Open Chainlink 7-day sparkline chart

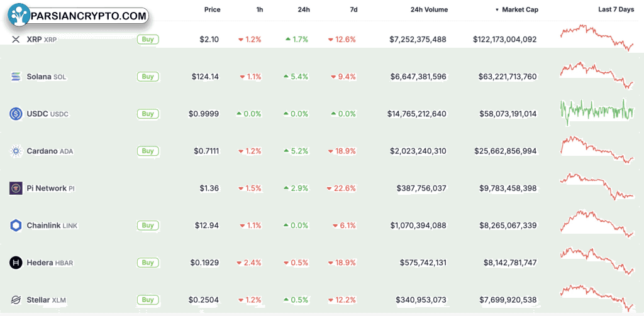click(597, 224)
